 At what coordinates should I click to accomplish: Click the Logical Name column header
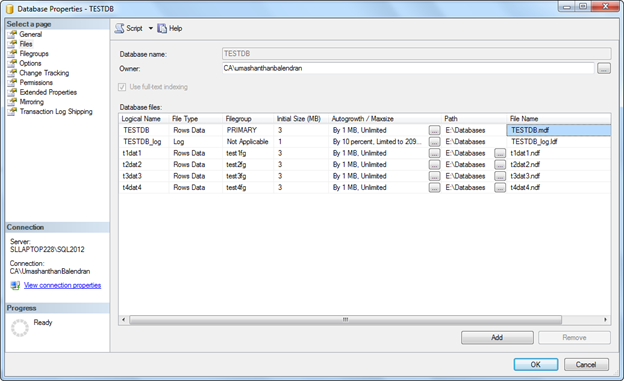144,119
